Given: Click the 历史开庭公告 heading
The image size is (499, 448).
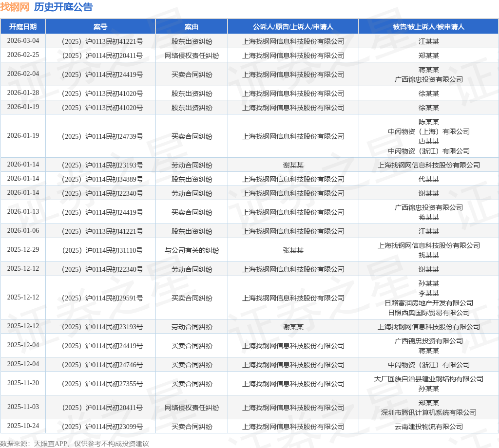Looking at the screenshot, I should coord(63,7).
